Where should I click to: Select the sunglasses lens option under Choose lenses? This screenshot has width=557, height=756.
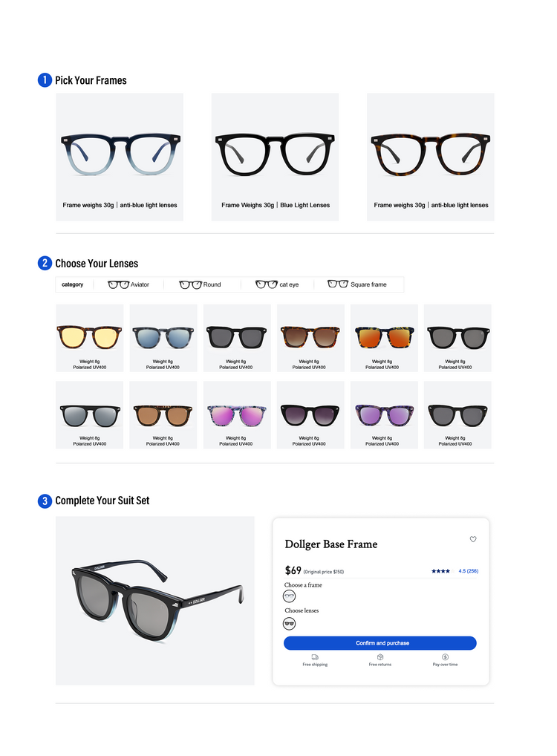(x=289, y=624)
